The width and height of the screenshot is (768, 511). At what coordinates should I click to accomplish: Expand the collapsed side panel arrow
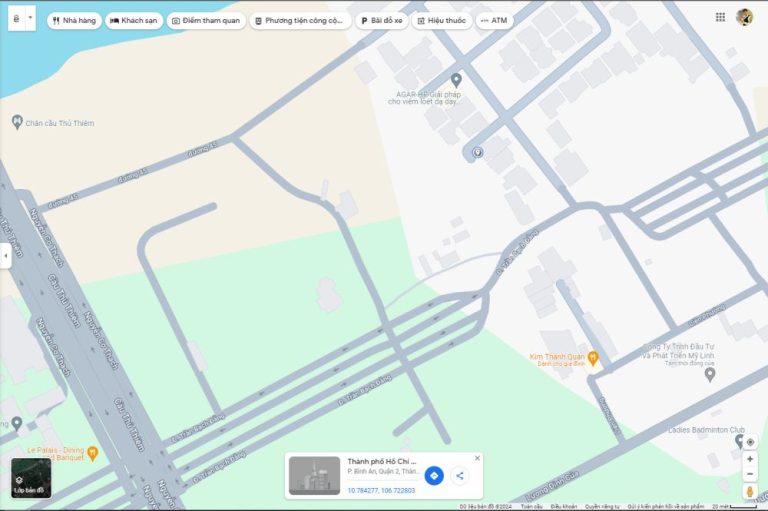[5, 256]
